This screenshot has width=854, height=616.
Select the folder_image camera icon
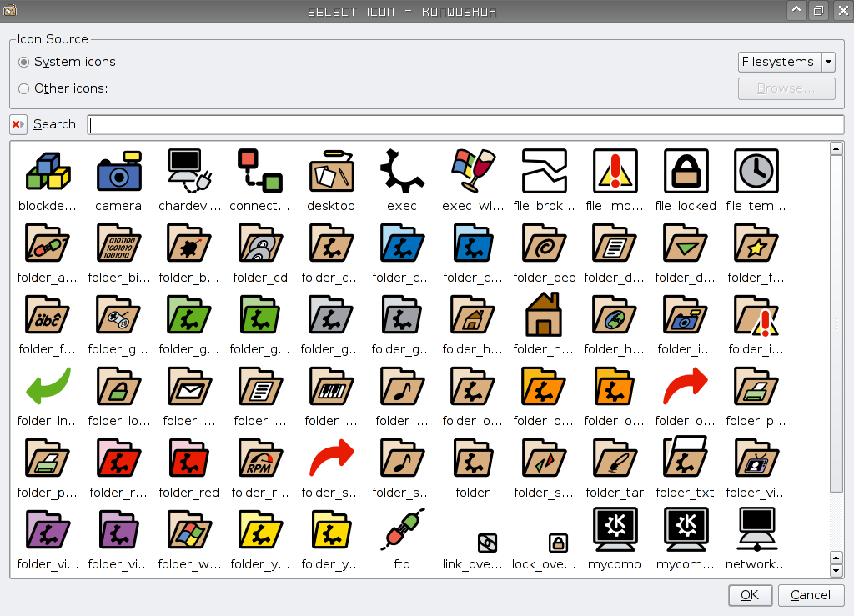(x=686, y=314)
